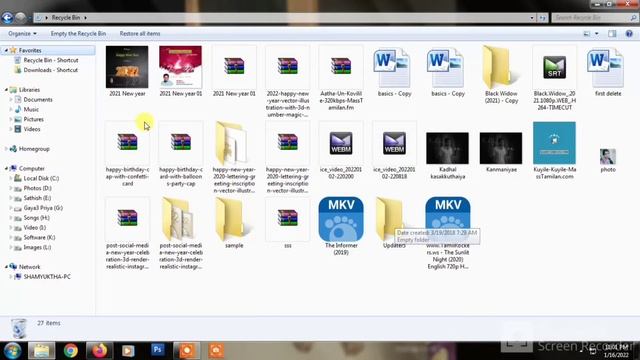Open Firefox from taskbar
The height and width of the screenshot is (360, 640).
click(x=99, y=351)
